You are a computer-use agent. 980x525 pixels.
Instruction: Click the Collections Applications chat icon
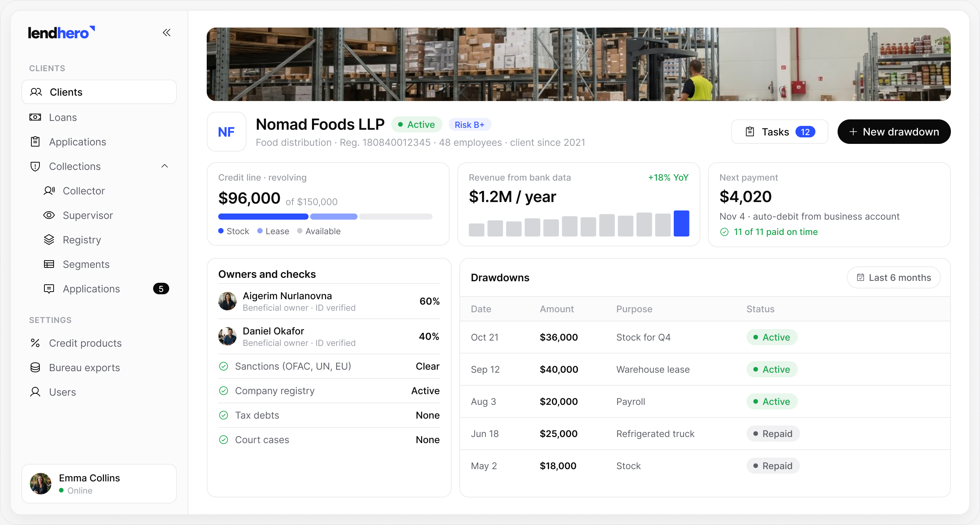[x=49, y=289]
